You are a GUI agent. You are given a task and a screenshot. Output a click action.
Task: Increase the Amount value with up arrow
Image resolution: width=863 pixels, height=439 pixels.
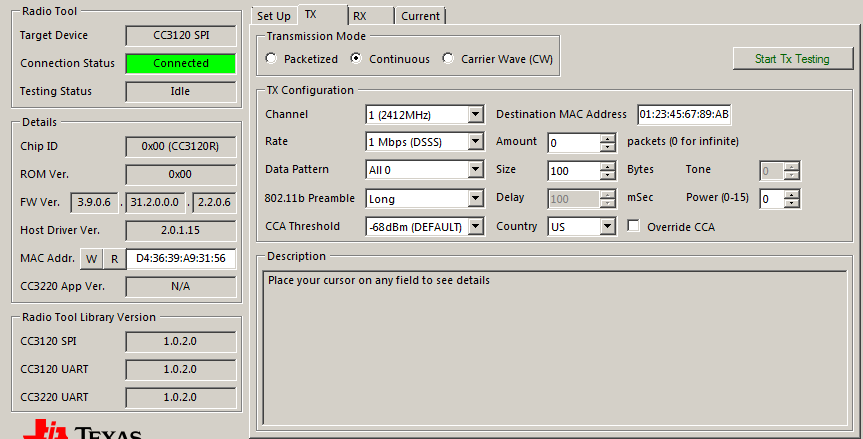(608, 138)
